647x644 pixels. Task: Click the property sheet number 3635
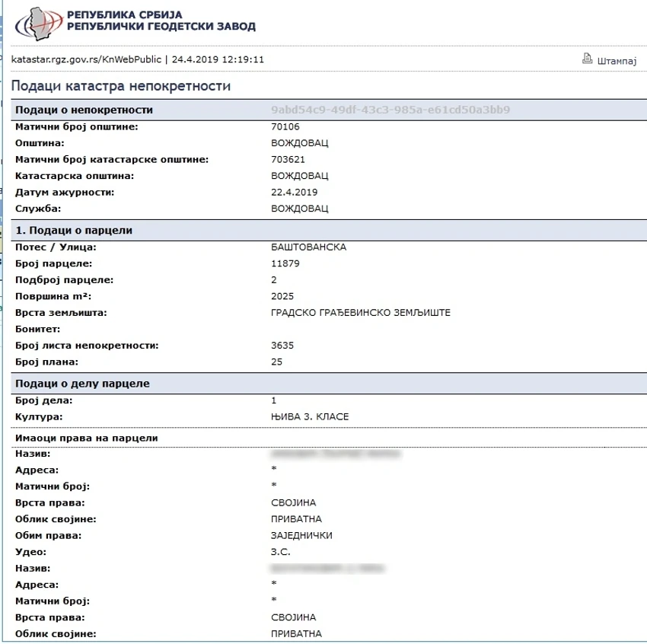282,346
